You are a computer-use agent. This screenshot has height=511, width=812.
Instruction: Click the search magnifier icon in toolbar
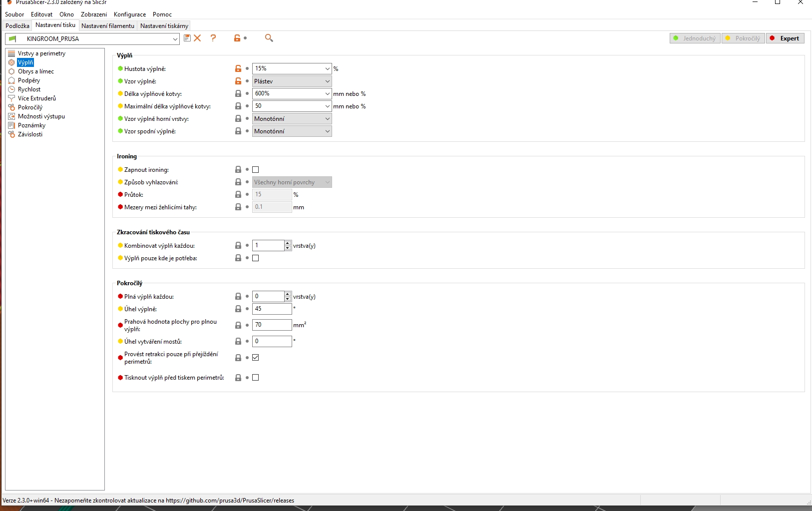point(269,38)
